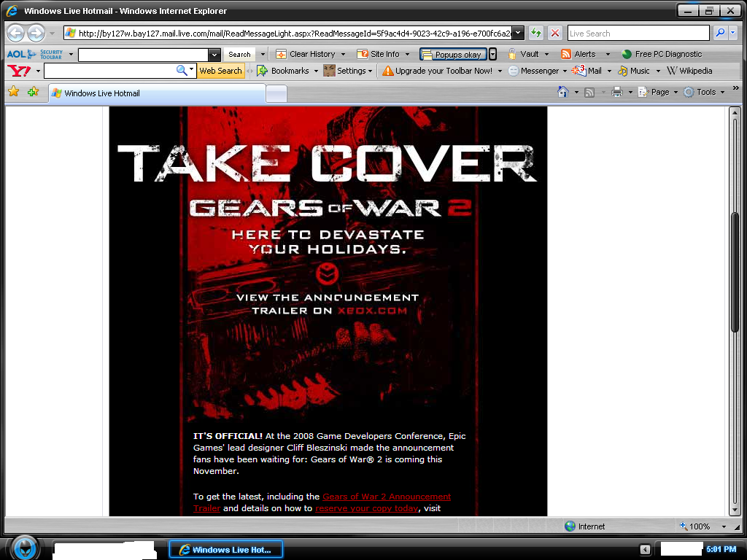Click inside the Live Search input box
747x560 pixels.
point(638,34)
